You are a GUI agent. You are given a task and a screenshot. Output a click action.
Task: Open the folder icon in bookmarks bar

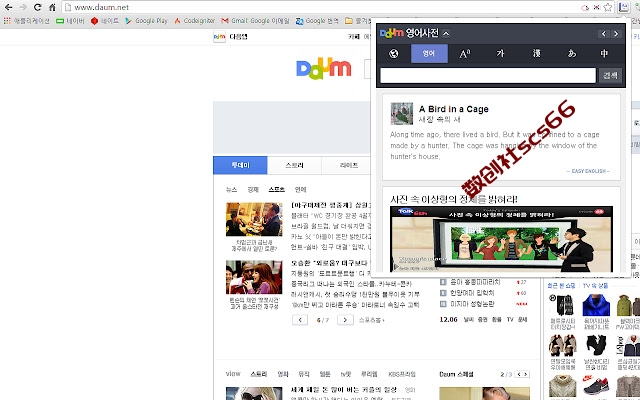[x=349, y=20]
